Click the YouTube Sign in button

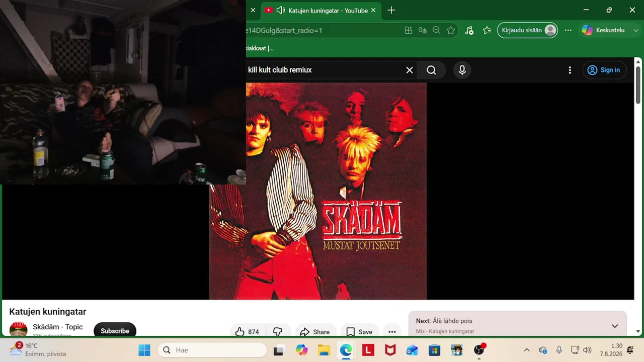coord(604,70)
